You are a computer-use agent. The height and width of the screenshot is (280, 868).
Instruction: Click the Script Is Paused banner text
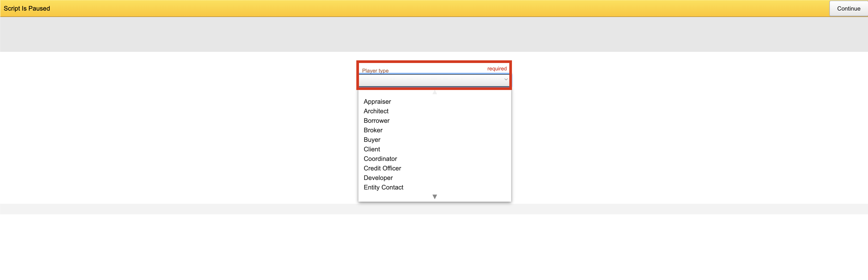point(27,8)
